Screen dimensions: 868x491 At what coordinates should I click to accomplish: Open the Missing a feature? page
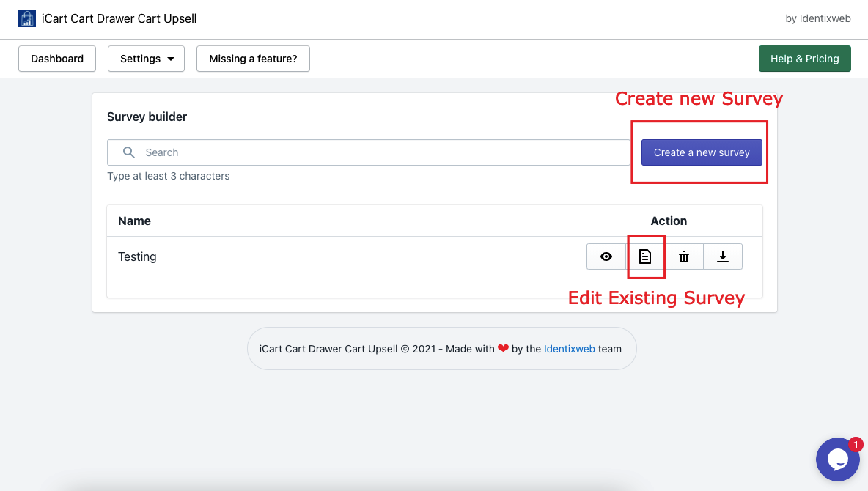[253, 59]
